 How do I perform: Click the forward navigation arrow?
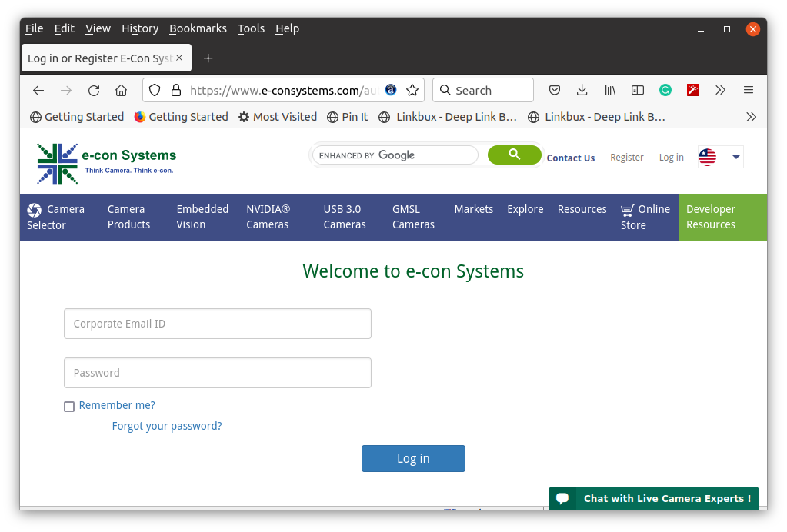(x=65, y=90)
